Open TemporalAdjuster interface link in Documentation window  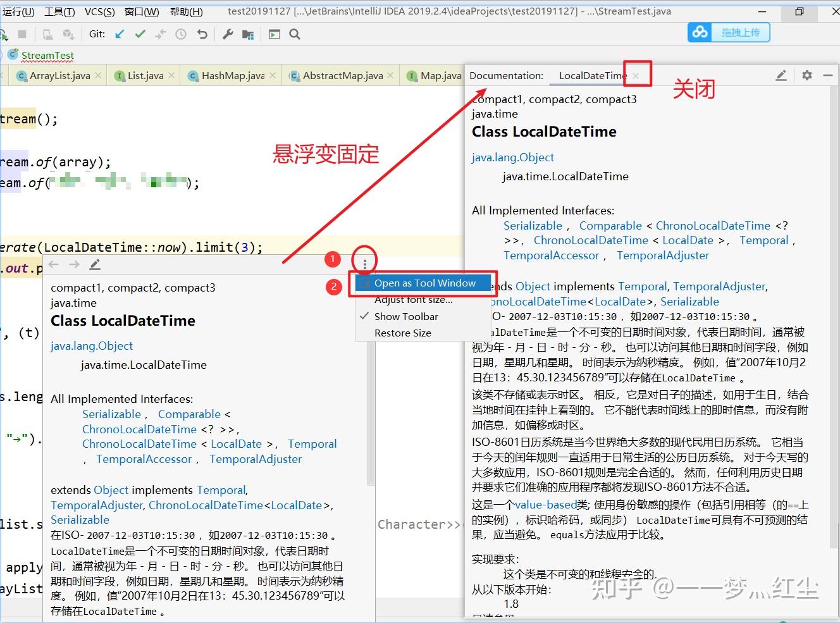coord(663,256)
